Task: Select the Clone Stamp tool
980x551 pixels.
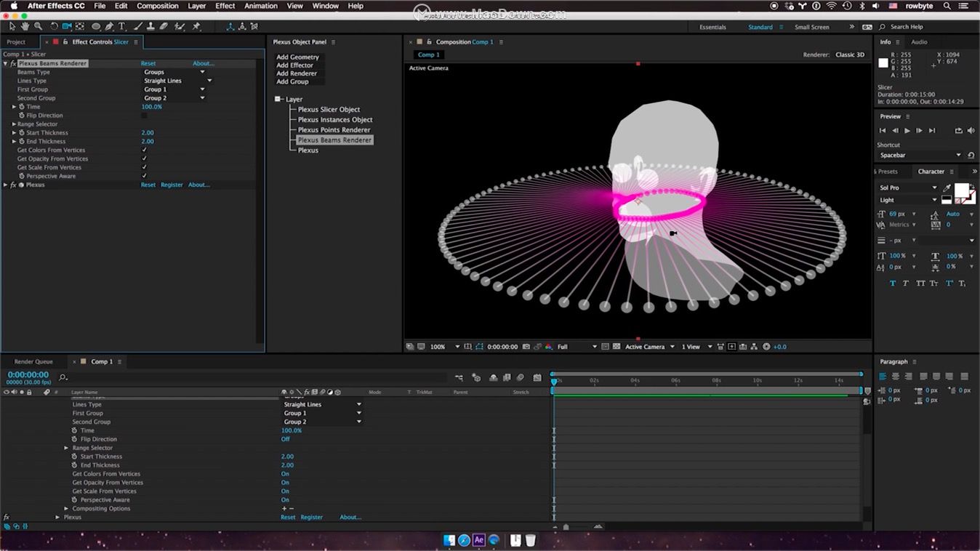Action: point(151,26)
